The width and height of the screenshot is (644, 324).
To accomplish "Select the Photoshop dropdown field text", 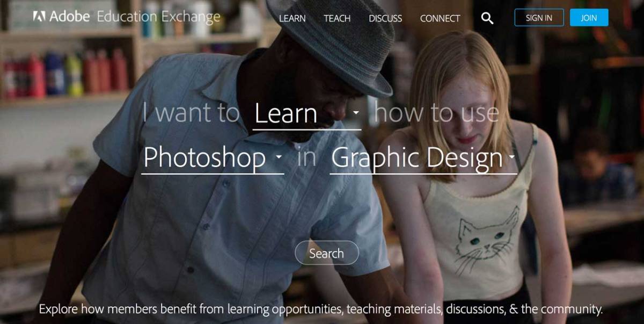I will [204, 157].
